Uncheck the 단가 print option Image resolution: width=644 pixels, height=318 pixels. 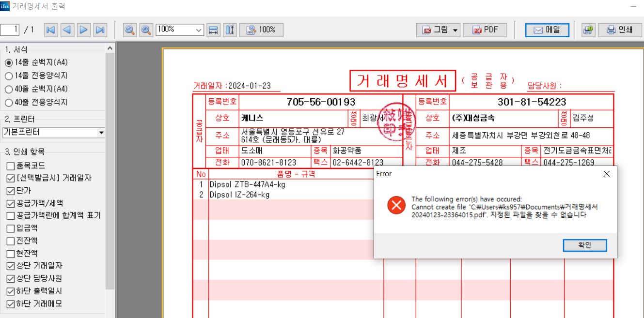[10, 191]
